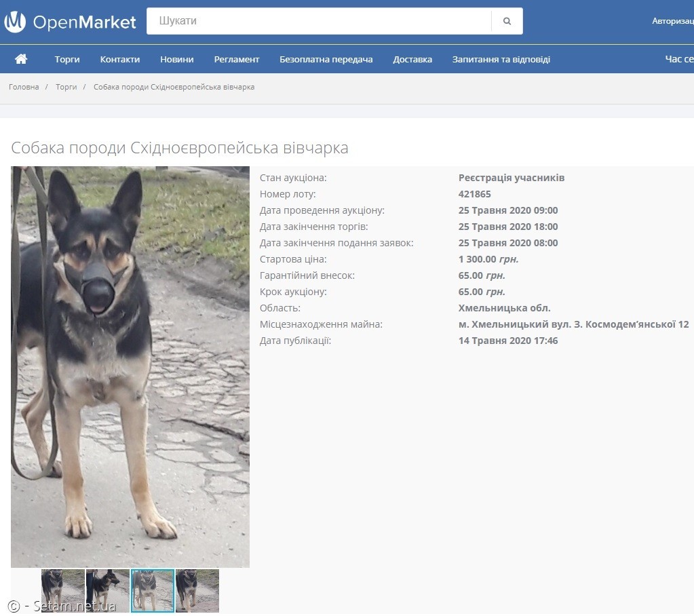The width and height of the screenshot is (694, 616).
Task: Select the fourth dog thumbnail
Action: click(197, 591)
